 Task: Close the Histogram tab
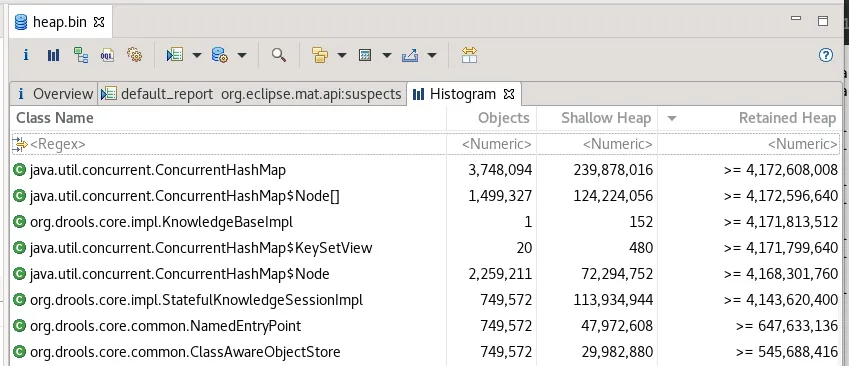tap(508, 95)
